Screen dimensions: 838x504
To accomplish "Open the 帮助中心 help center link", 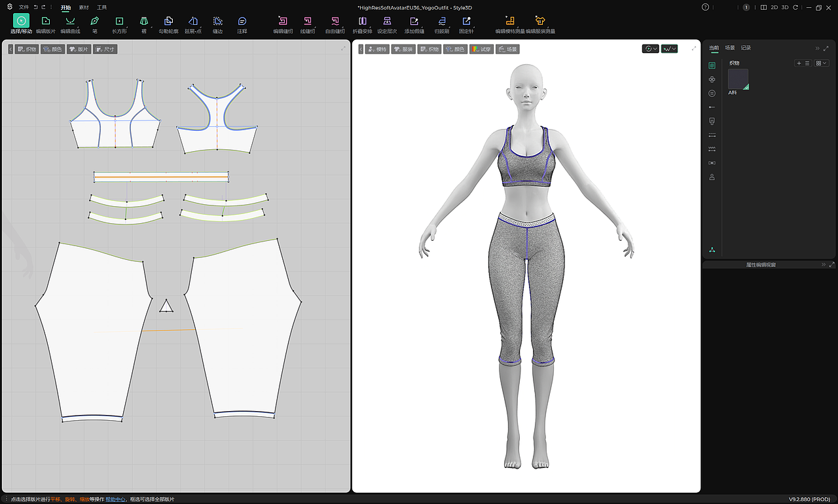I will [x=116, y=499].
